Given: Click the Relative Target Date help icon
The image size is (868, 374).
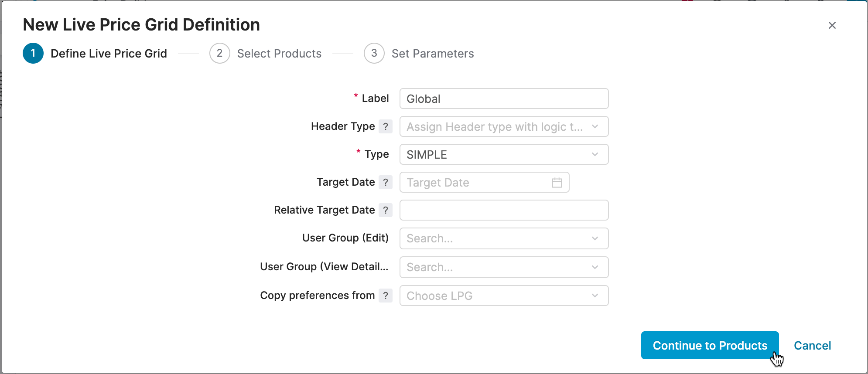Looking at the screenshot, I should (x=385, y=210).
